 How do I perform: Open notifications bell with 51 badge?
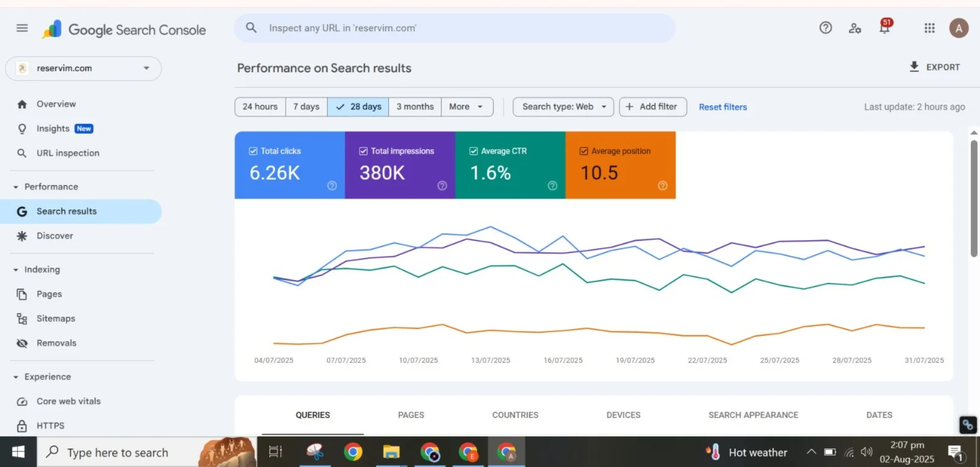(x=884, y=28)
